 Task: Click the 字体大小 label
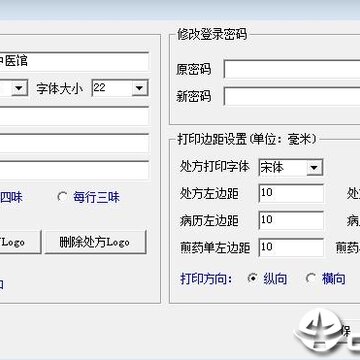(x=60, y=89)
